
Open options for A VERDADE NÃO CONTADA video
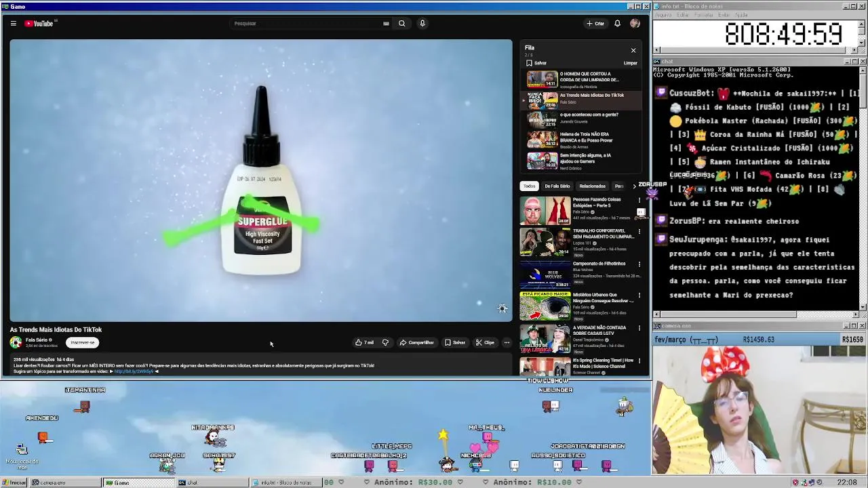[x=639, y=328]
